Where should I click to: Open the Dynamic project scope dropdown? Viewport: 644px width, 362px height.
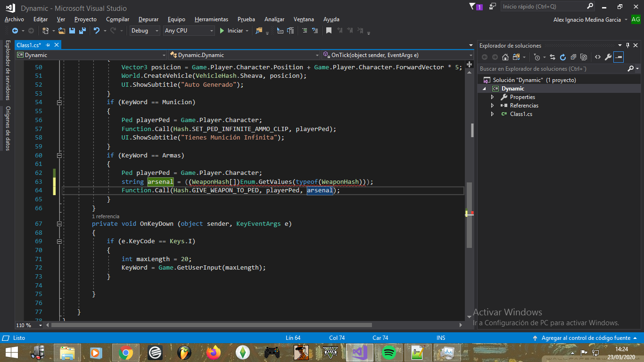(x=91, y=55)
